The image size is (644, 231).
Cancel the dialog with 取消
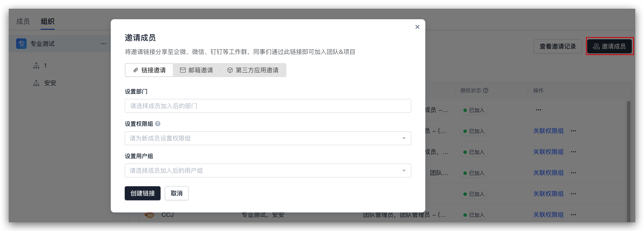point(177,193)
